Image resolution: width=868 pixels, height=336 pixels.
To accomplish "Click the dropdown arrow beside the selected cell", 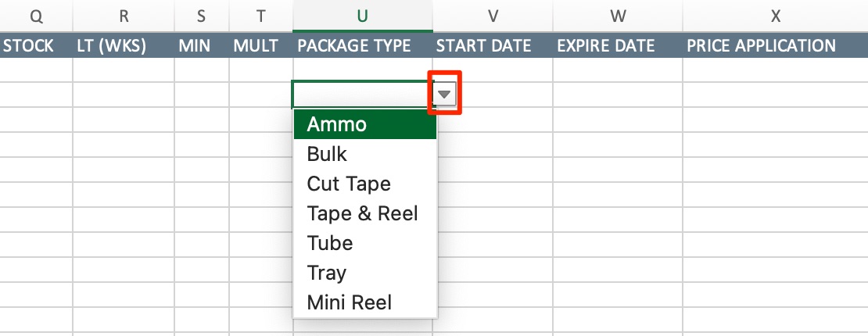I will click(x=445, y=95).
